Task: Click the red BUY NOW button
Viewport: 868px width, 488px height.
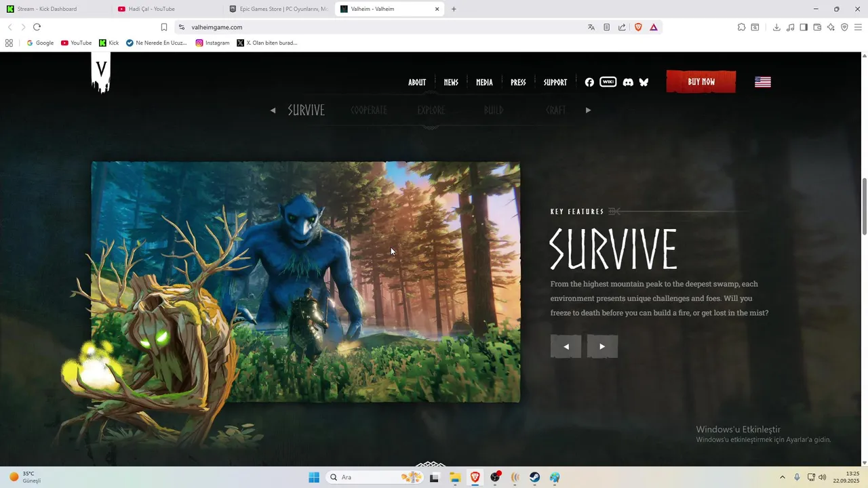Action: 701,81
